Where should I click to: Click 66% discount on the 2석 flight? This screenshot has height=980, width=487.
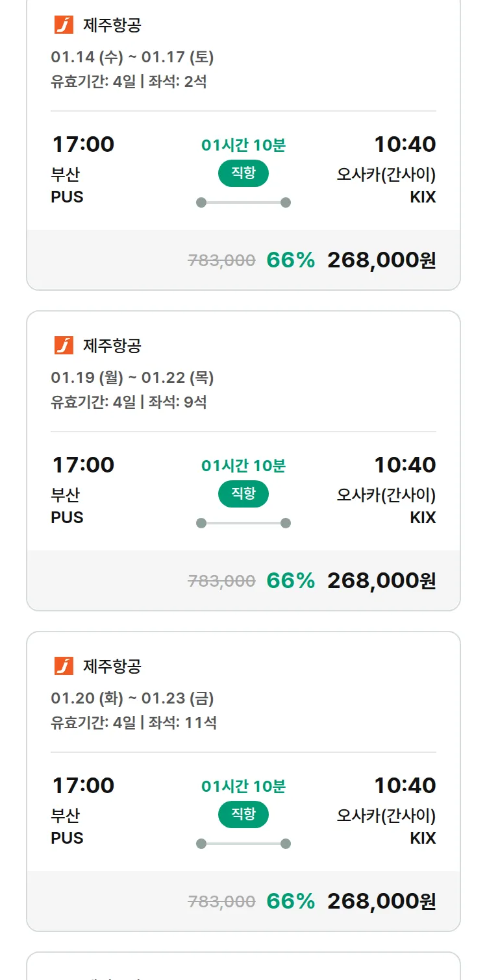[x=290, y=260]
